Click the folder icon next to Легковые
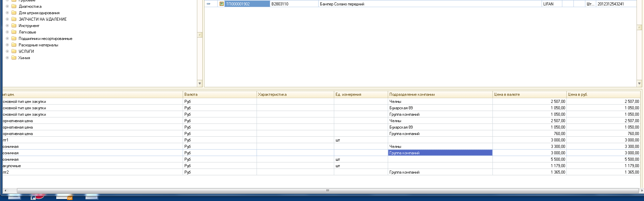This screenshot has height=201, width=644. coord(14,32)
